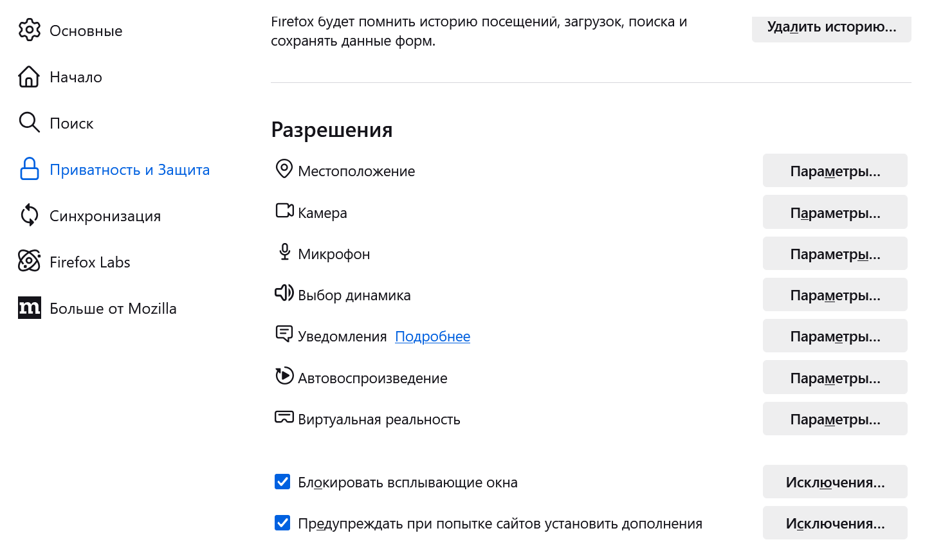Viewport: 925px width, 560px height.
Task: Click Удалить историю button
Action: (x=831, y=26)
